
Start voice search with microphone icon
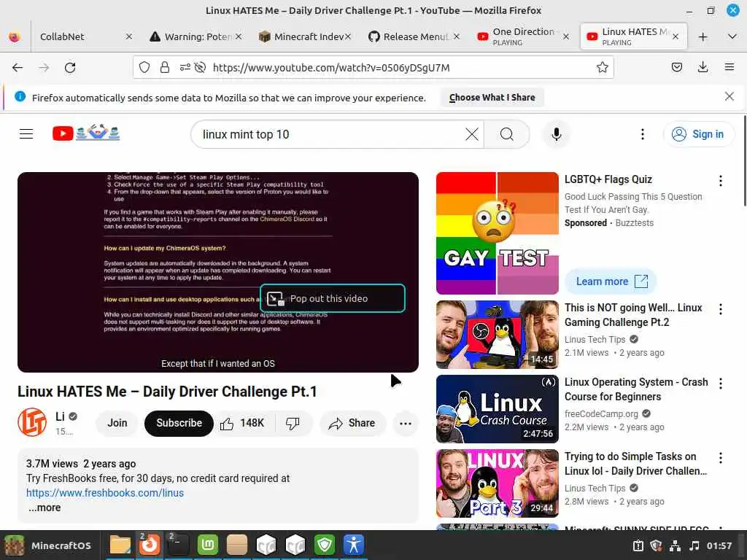pos(556,134)
